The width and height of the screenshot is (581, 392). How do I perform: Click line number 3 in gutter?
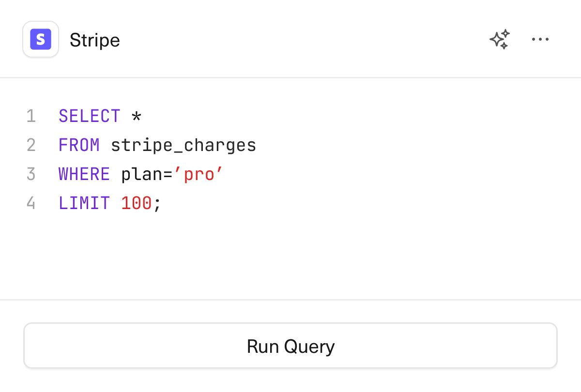[31, 174]
